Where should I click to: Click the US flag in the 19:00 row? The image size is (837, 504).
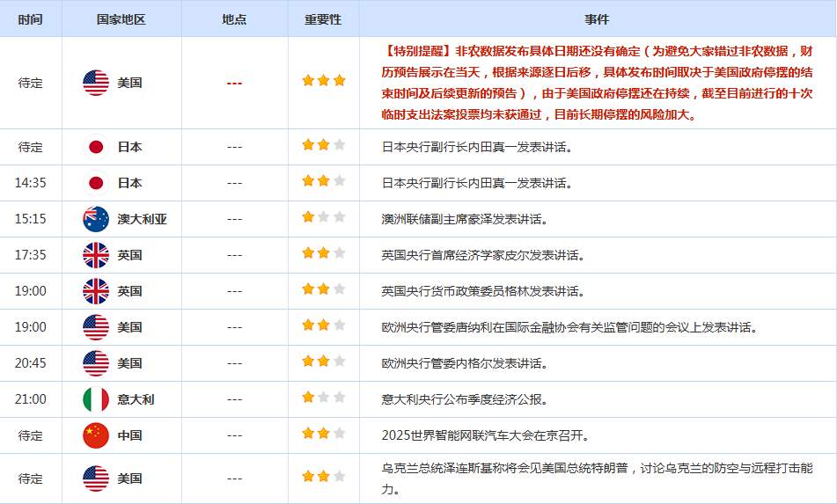pos(96,327)
